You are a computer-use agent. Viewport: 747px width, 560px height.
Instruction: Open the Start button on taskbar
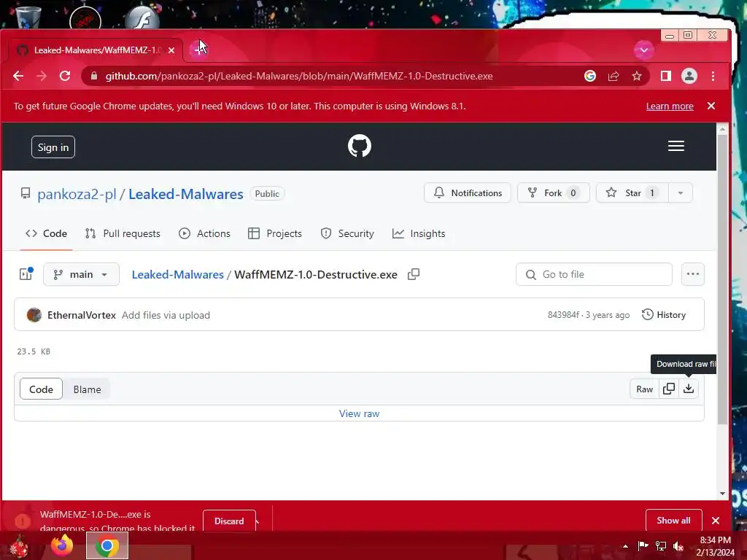click(19, 547)
